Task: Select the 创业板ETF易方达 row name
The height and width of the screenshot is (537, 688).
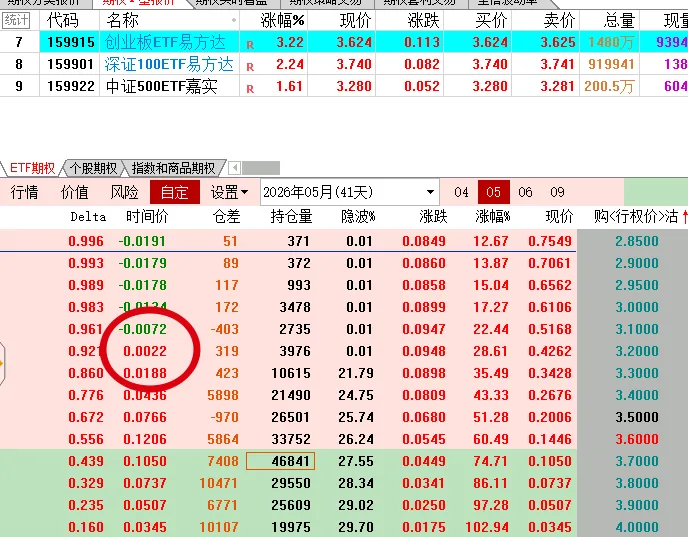Action: pos(165,42)
